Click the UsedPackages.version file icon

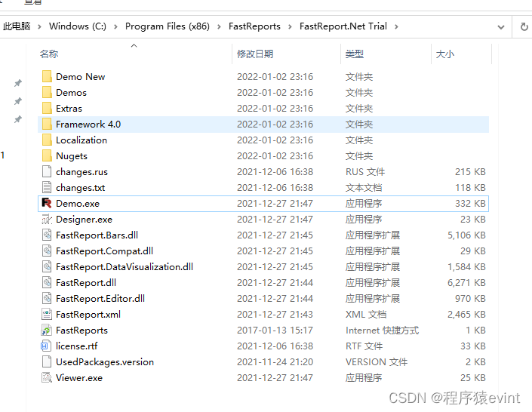47,361
